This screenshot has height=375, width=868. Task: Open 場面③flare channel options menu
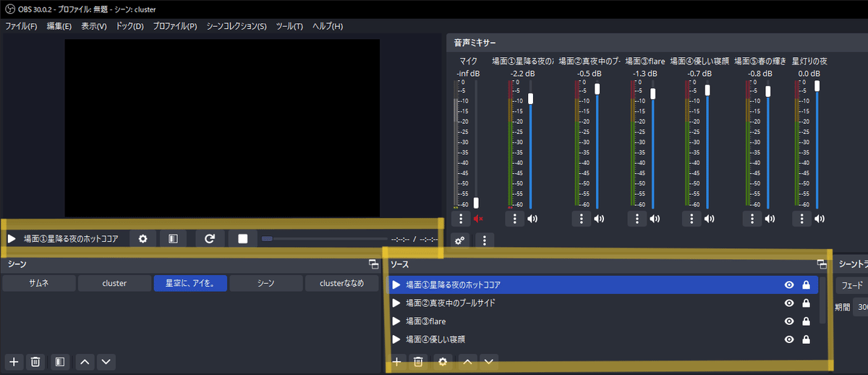(x=637, y=219)
